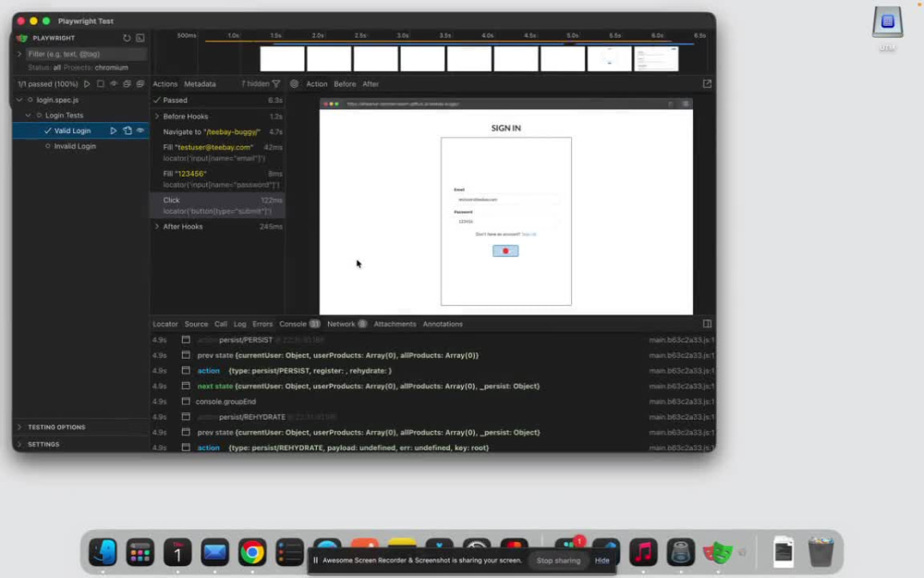This screenshot has width=924, height=578.
Task: Open Google Chrome from the dock
Action: [x=252, y=553]
